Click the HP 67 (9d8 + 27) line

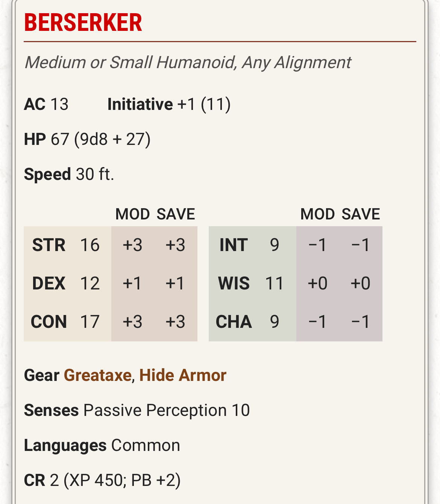pyautogui.click(x=87, y=139)
